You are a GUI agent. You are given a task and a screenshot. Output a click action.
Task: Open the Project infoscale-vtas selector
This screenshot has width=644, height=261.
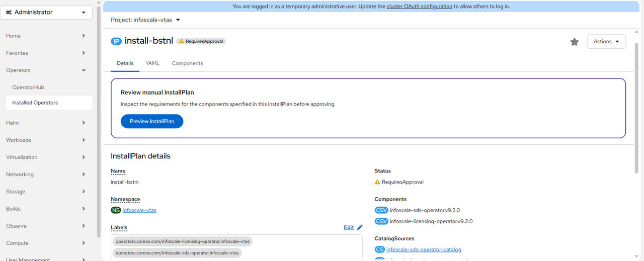145,20
